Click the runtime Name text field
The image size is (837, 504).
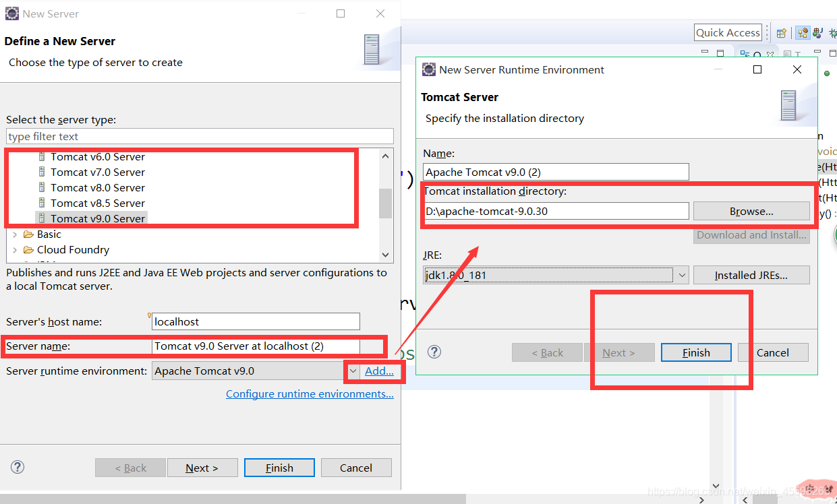pos(556,172)
